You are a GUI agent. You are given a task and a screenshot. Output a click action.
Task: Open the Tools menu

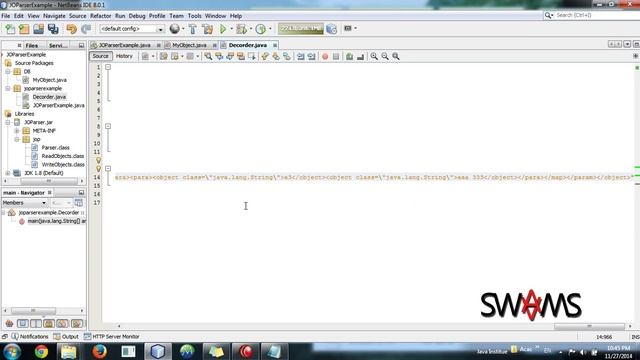(194, 16)
